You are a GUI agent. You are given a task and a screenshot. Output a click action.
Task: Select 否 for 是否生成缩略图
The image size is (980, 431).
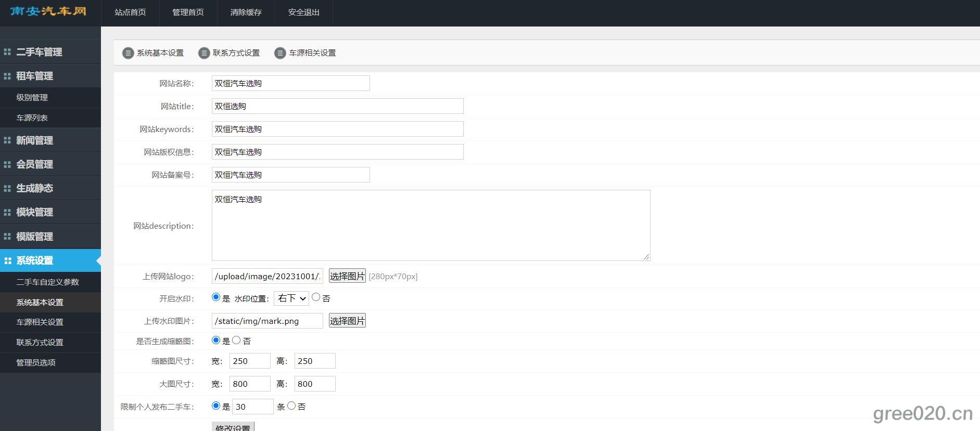[236, 340]
